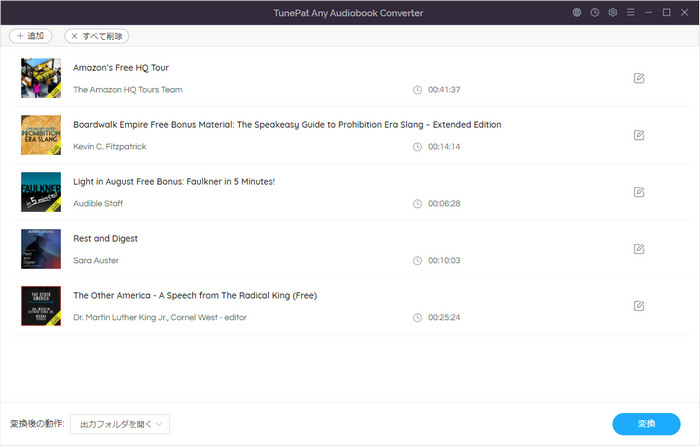Edit tags for Amazon's Free HQ Tour

pos(639,78)
